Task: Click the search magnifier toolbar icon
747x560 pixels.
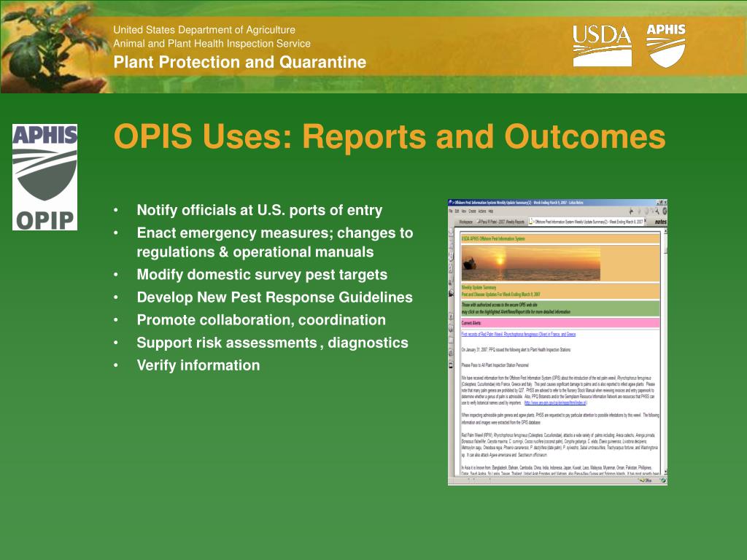Action: click(x=657, y=211)
